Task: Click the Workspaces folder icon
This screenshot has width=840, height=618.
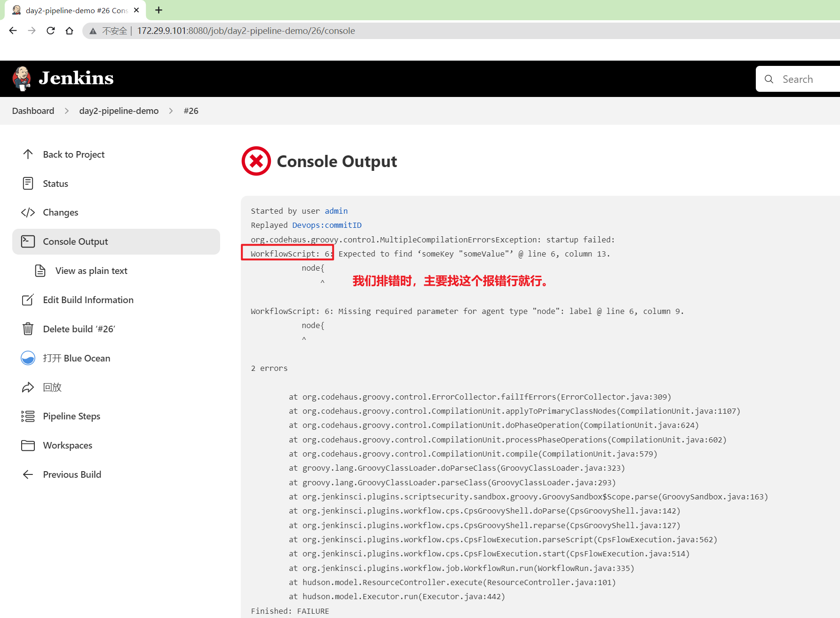Action: 28,445
